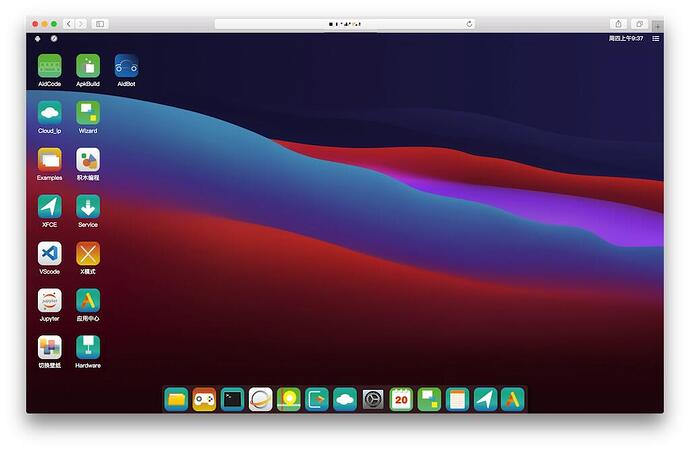Open the list menu beside the clock
The height and width of the screenshot is (450, 690).
(x=656, y=38)
